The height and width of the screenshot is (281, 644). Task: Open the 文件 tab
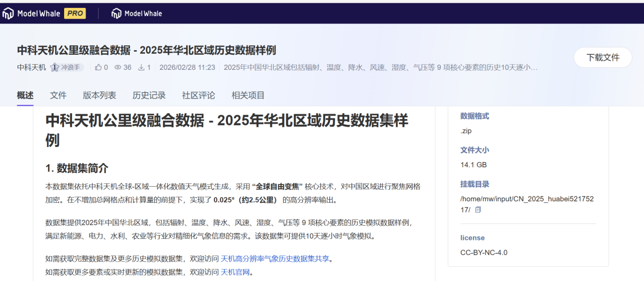(58, 95)
